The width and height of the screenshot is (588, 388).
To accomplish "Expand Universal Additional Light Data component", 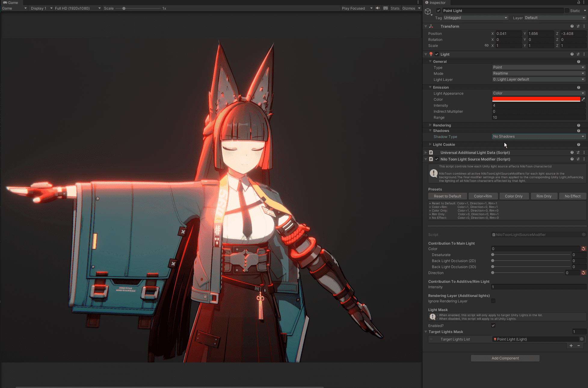I will click(x=426, y=153).
